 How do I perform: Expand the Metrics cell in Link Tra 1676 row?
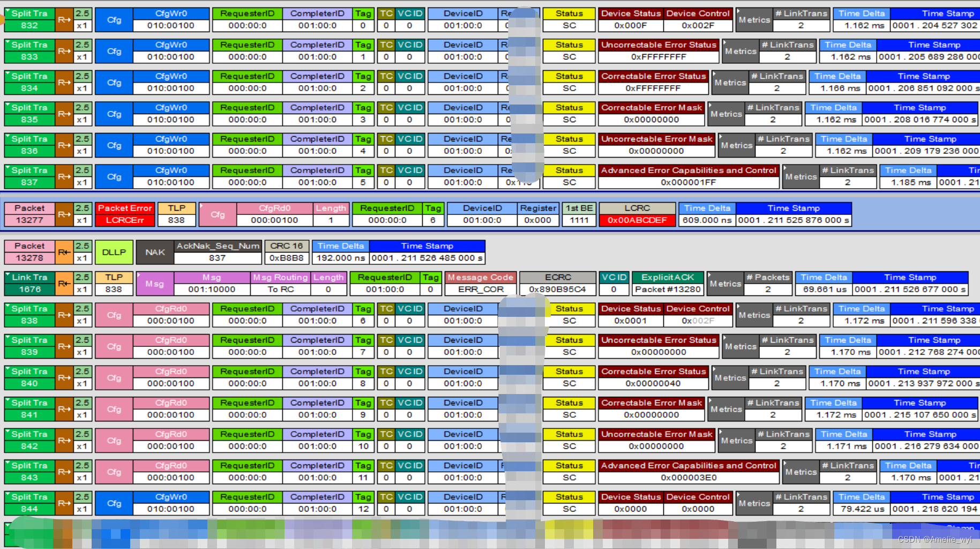tap(725, 284)
